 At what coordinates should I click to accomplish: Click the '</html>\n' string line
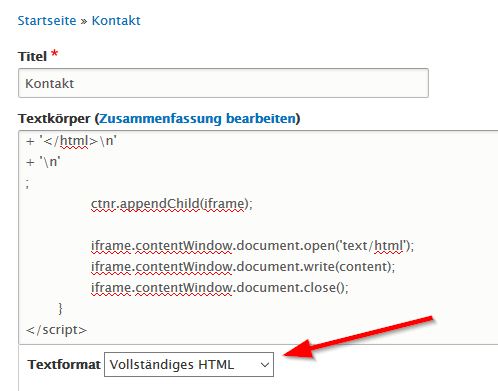pos(71,141)
